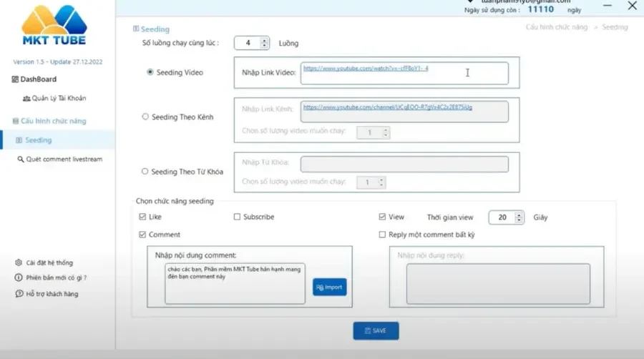Decrease Thời gian view seconds

tap(519, 220)
